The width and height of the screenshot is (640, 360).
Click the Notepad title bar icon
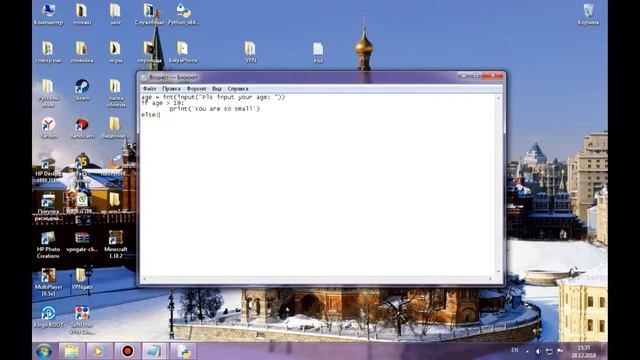(x=144, y=77)
